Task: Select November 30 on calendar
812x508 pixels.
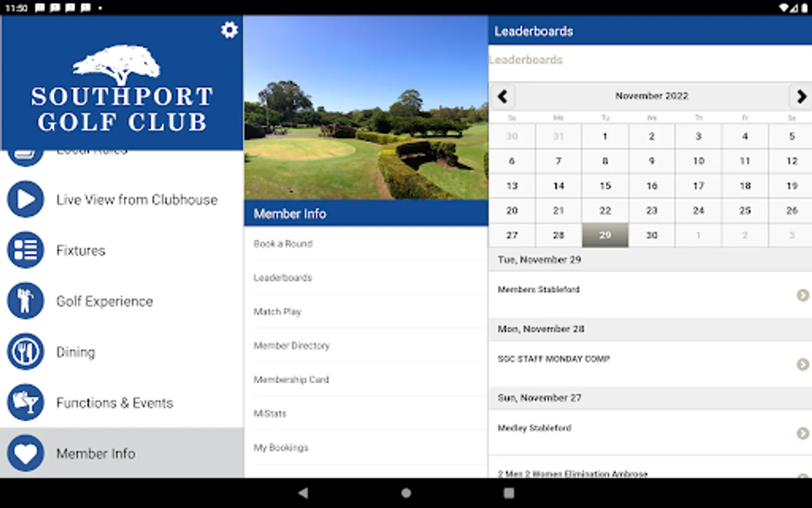Action: pyautogui.click(x=652, y=235)
